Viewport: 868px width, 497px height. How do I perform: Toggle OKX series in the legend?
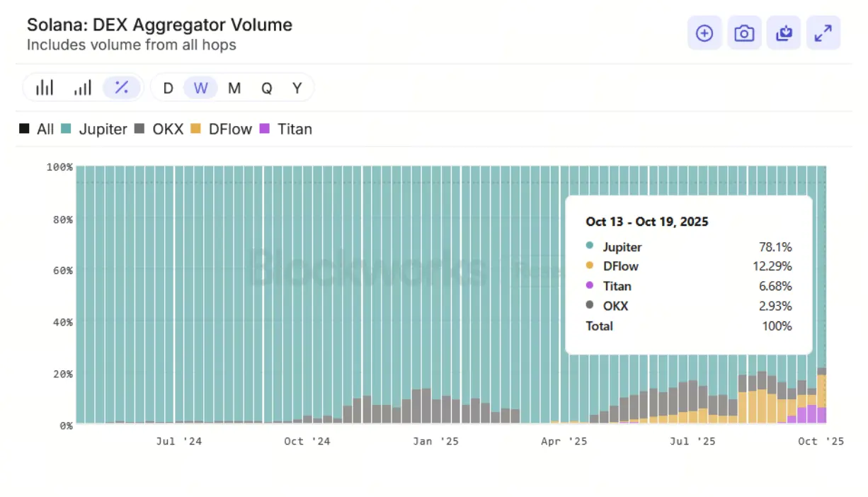pyautogui.click(x=159, y=129)
